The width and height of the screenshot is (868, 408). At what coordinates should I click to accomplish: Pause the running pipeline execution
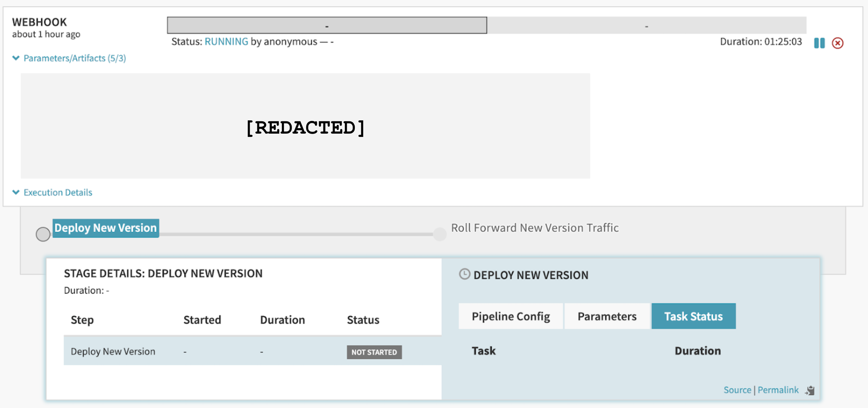click(819, 43)
